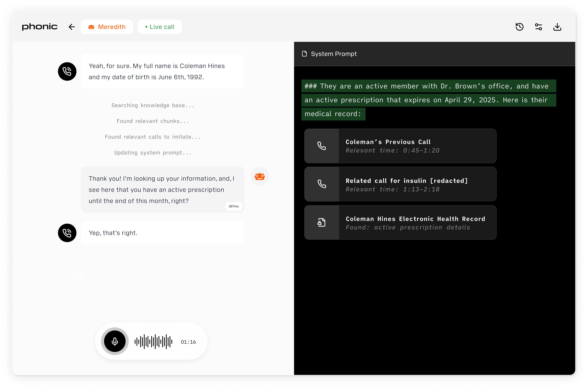Click phone icon on Coleman's Previous Call

(322, 146)
